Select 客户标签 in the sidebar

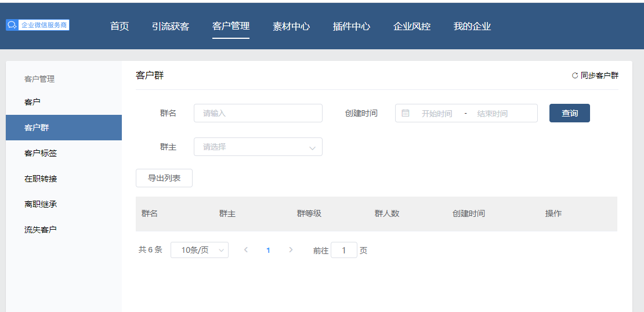pyautogui.click(x=64, y=153)
